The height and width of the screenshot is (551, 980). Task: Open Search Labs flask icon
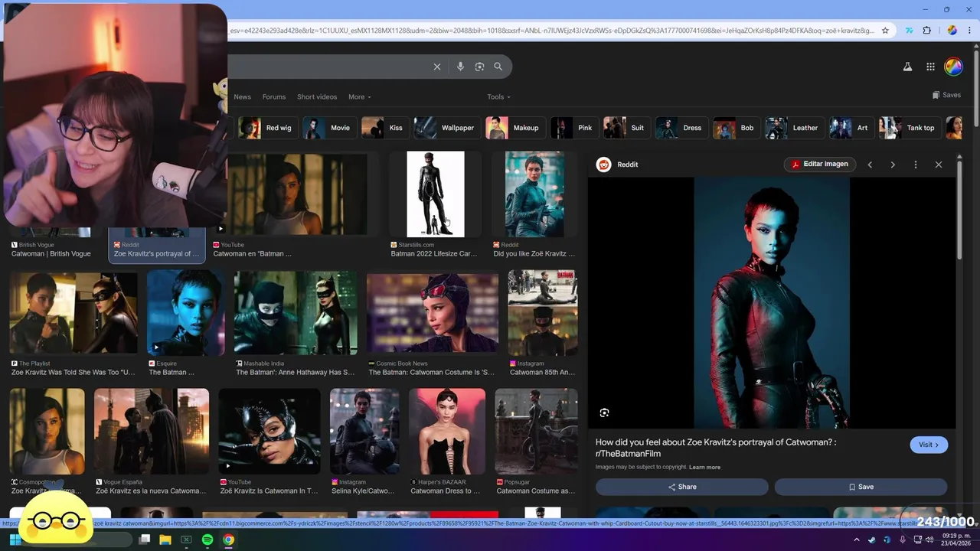pos(907,67)
